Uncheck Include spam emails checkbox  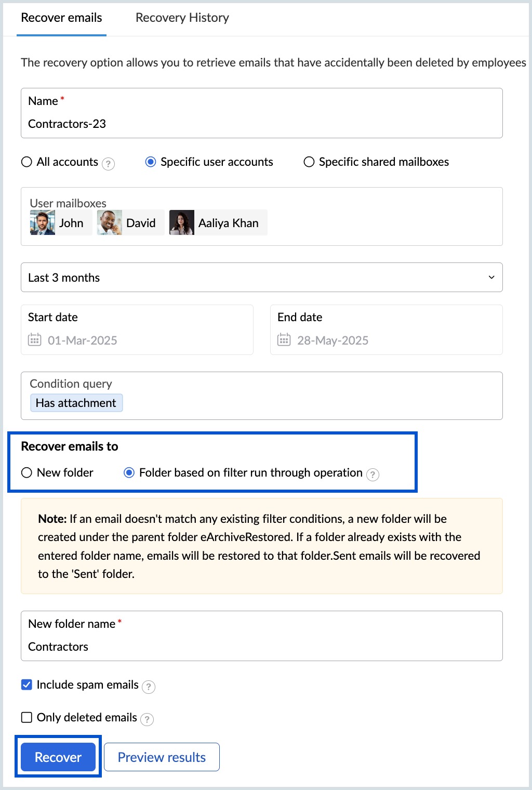click(x=26, y=684)
